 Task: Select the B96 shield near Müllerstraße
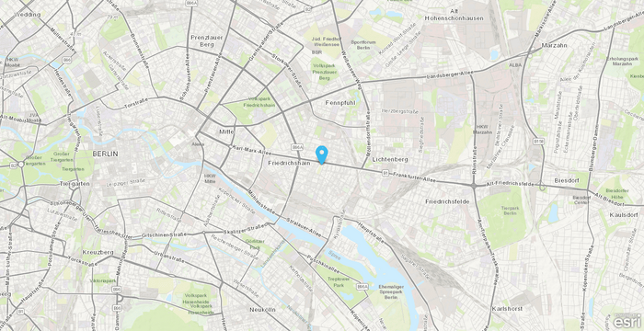point(67,61)
